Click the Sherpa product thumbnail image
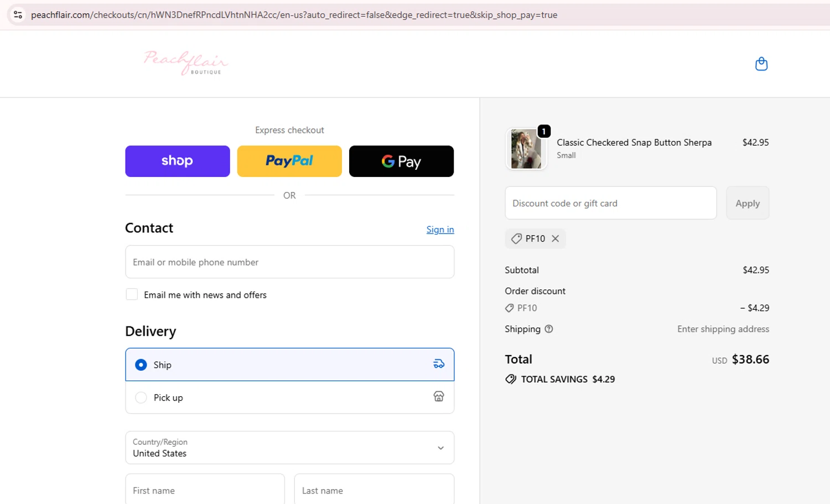 point(526,149)
